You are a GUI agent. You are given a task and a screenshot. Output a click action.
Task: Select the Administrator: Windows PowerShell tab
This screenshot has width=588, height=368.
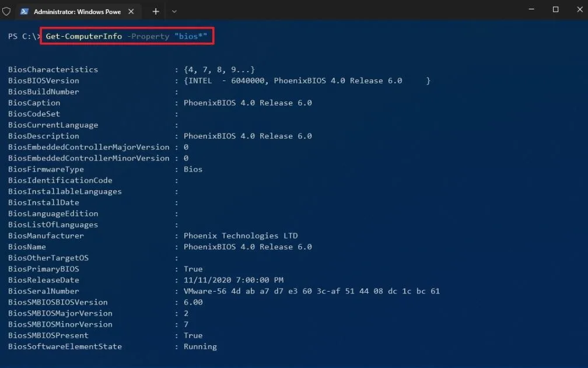pos(78,12)
